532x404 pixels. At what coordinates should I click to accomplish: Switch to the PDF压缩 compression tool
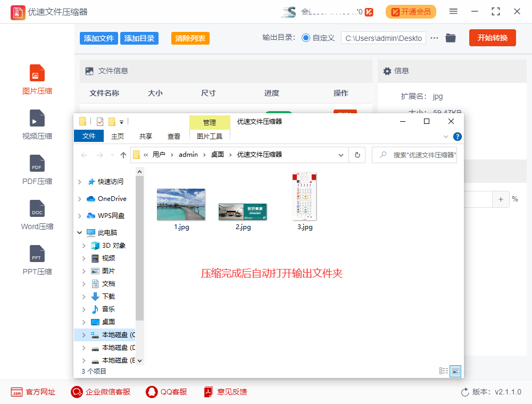[x=37, y=169]
